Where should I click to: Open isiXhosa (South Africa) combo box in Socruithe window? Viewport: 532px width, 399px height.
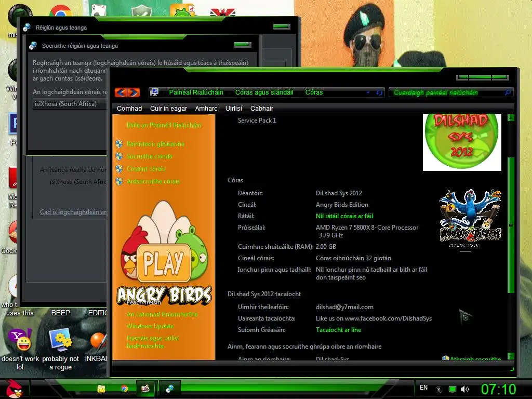click(70, 104)
